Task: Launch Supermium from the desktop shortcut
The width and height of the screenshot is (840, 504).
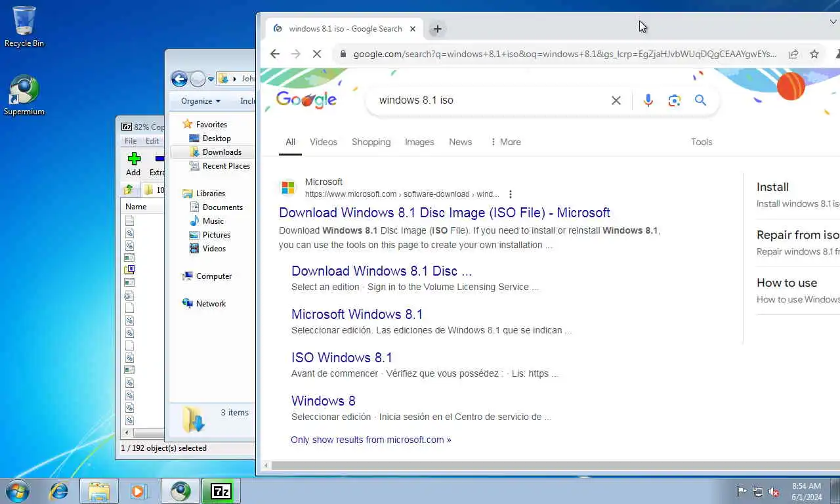Action: (x=24, y=96)
